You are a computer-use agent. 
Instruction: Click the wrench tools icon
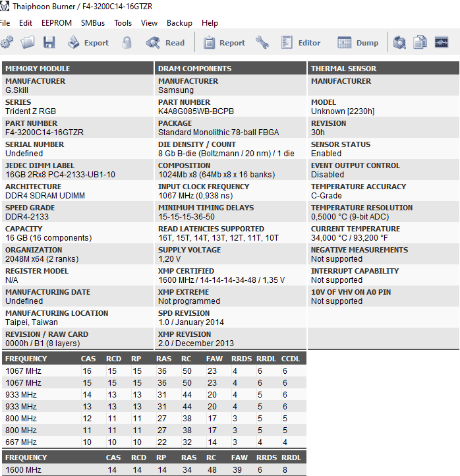(262, 42)
